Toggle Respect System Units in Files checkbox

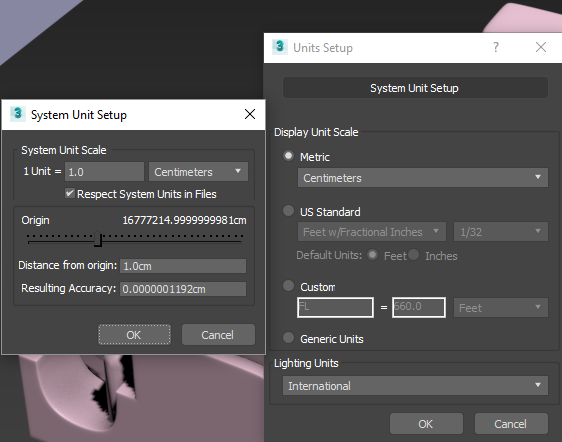70,193
